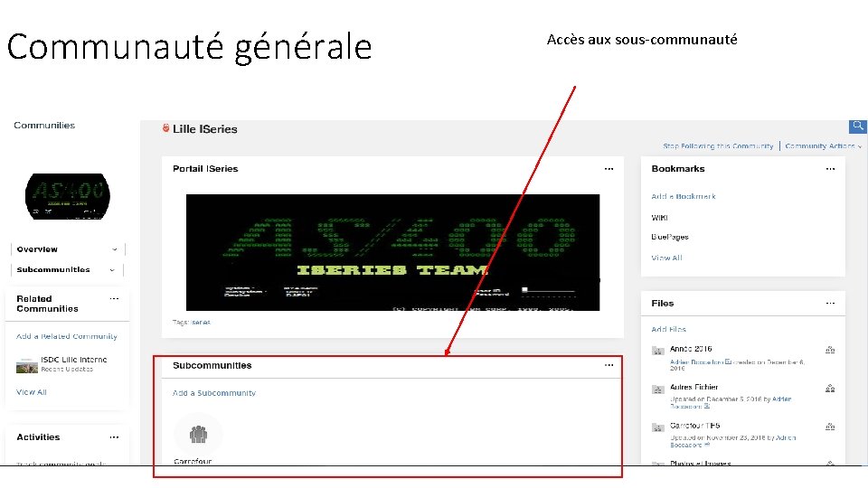Screen dimensions: 868x488
Task: Click Add Files link
Action: [669, 329]
